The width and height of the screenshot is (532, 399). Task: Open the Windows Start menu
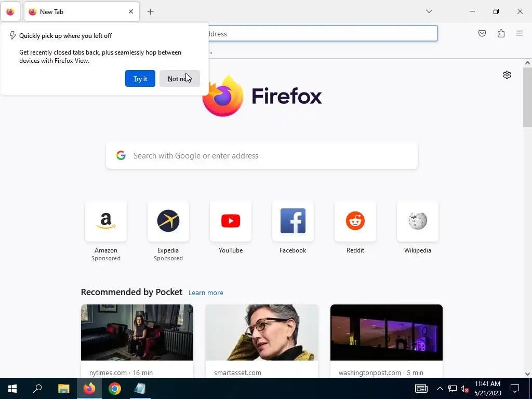pos(12,389)
